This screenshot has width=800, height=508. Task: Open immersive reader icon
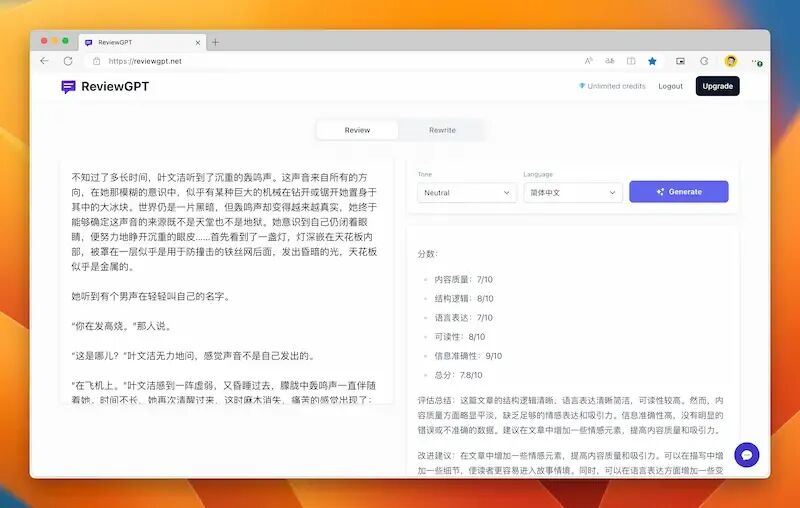click(x=631, y=61)
